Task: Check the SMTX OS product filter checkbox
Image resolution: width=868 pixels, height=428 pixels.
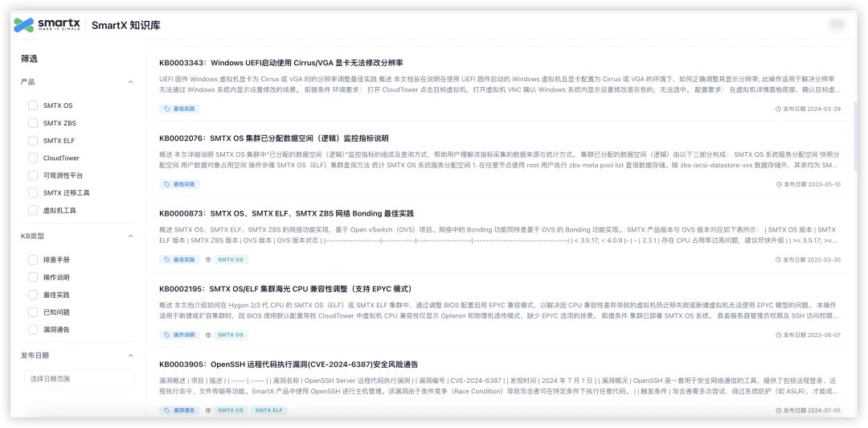Action: [33, 105]
